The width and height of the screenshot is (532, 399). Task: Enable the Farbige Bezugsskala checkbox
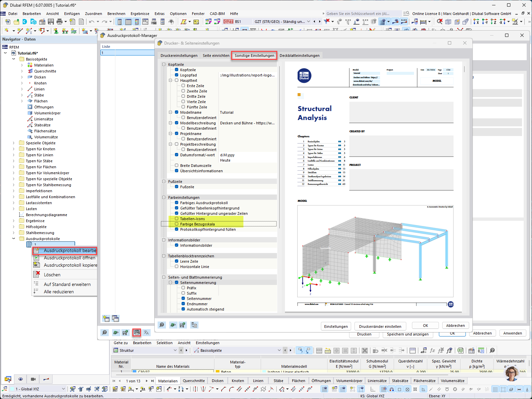(x=176, y=224)
